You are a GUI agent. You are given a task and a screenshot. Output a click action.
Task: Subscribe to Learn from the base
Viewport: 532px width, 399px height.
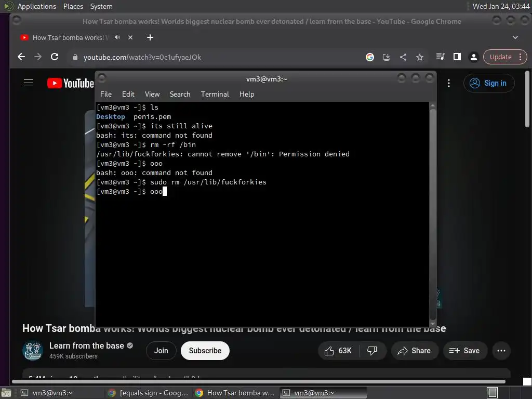(205, 351)
